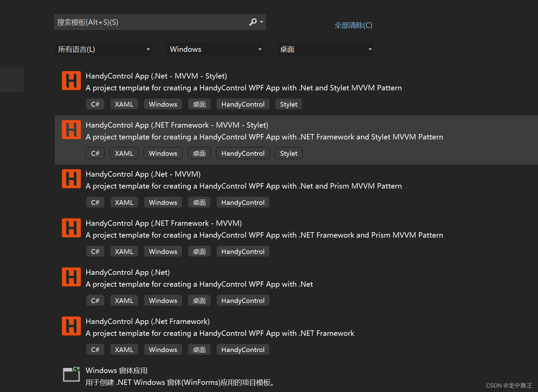Select the Windows 窗体应用 template title
Viewport: 538px width, 392px height.
117,370
